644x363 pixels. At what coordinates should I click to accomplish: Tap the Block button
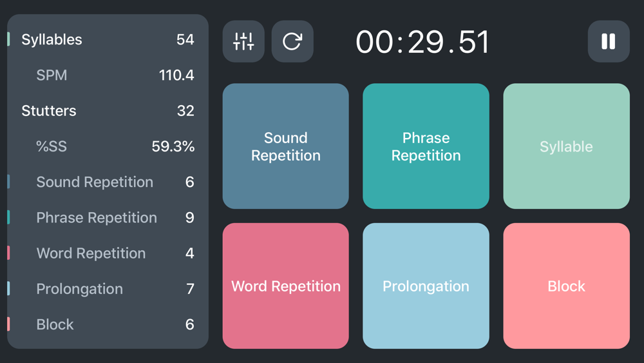tap(566, 286)
